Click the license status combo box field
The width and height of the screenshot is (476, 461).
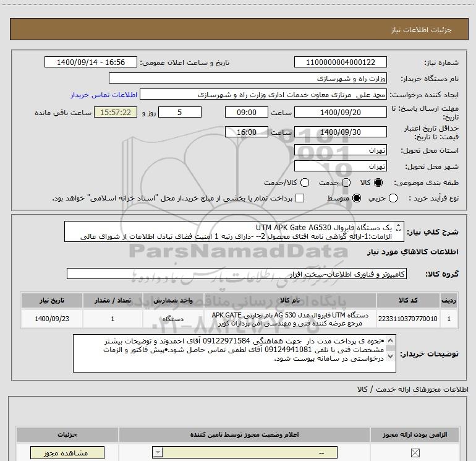245,452
